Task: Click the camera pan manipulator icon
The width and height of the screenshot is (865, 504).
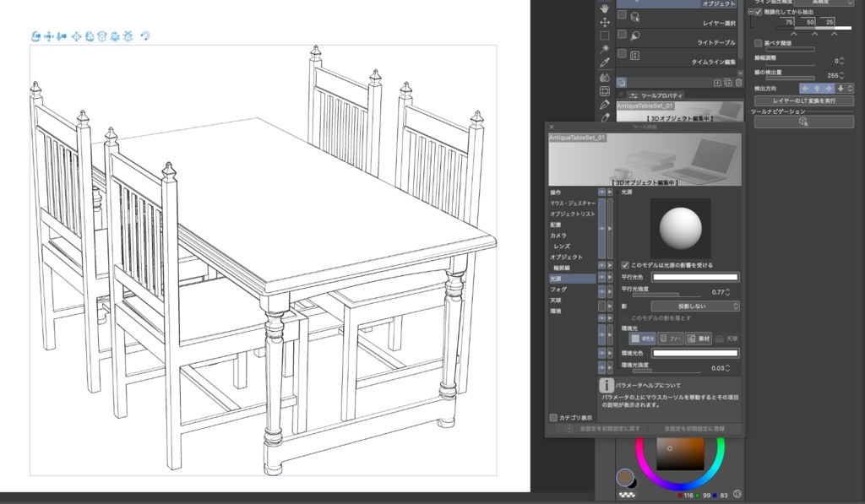Action: pos(48,36)
